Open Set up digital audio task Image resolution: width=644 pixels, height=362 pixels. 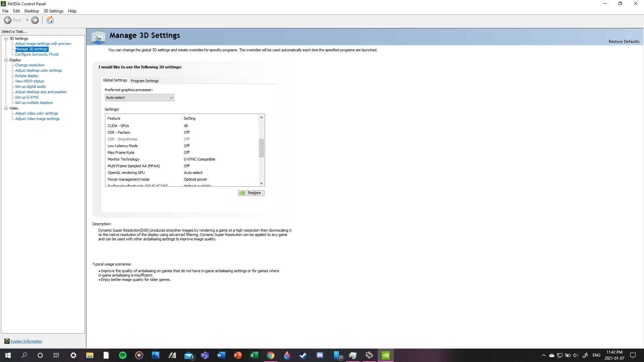click(31, 86)
